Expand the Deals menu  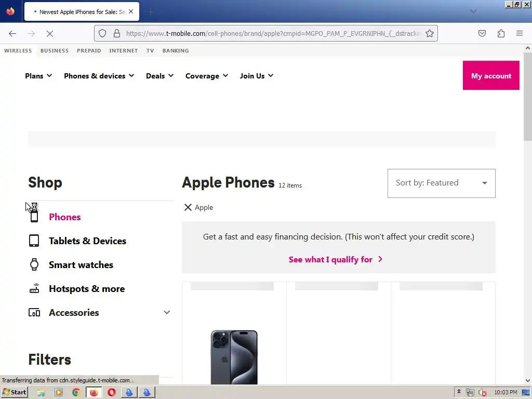tap(159, 76)
